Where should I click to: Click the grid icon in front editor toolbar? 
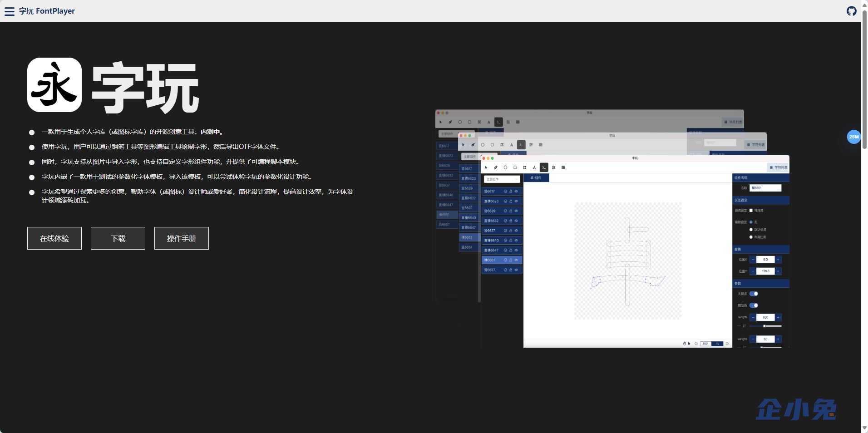point(563,167)
